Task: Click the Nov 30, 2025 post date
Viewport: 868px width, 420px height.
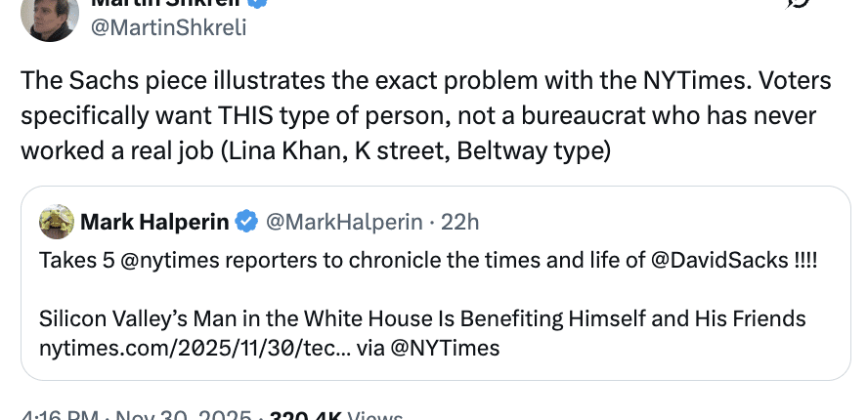Action: (x=184, y=416)
